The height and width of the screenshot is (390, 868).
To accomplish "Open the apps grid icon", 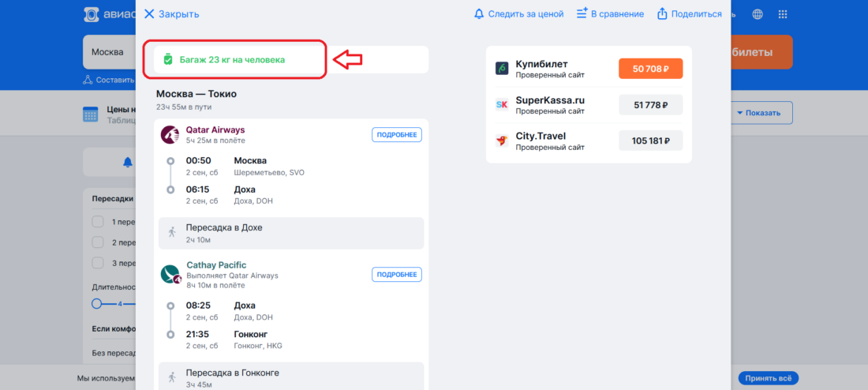I will pyautogui.click(x=783, y=14).
